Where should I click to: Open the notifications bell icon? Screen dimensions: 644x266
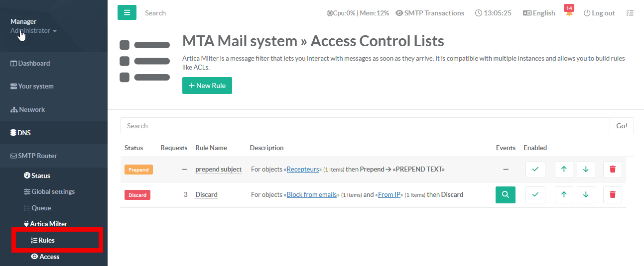[x=569, y=13]
